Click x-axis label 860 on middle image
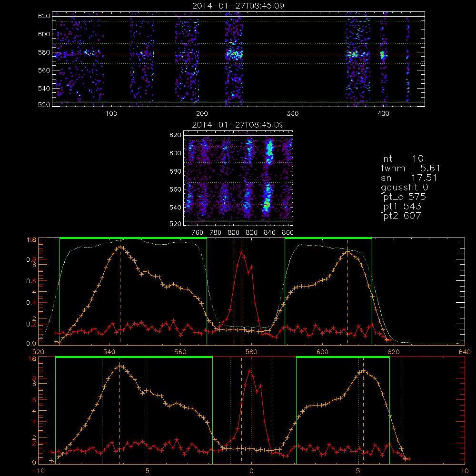Screen dimensions: 476x476 (x=288, y=233)
